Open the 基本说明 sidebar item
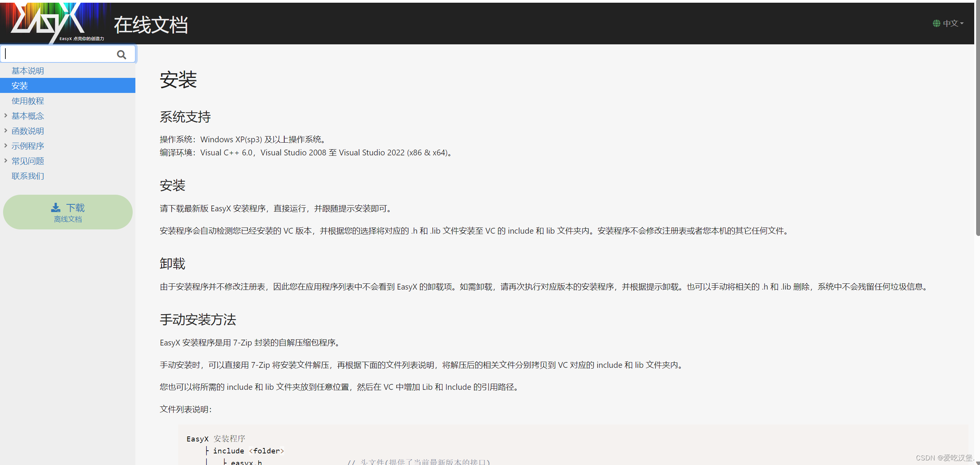Image resolution: width=980 pixels, height=465 pixels. 28,71
